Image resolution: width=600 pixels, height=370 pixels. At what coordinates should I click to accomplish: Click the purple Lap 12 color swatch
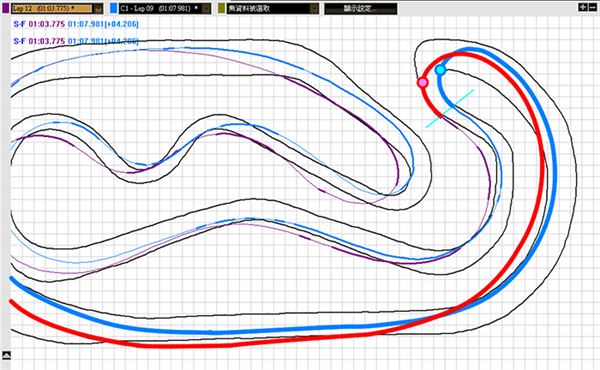(6, 8)
